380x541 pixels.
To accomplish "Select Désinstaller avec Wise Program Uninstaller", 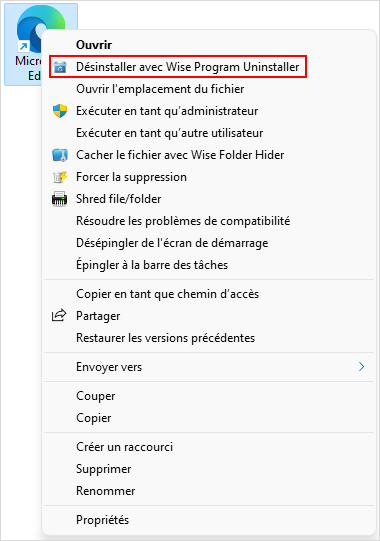I will pos(187,67).
